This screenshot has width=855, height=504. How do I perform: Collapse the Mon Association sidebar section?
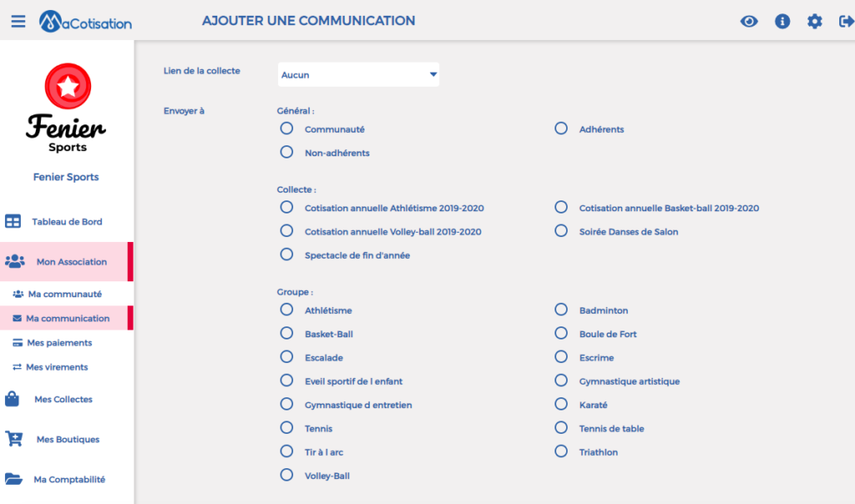pyautogui.click(x=67, y=261)
